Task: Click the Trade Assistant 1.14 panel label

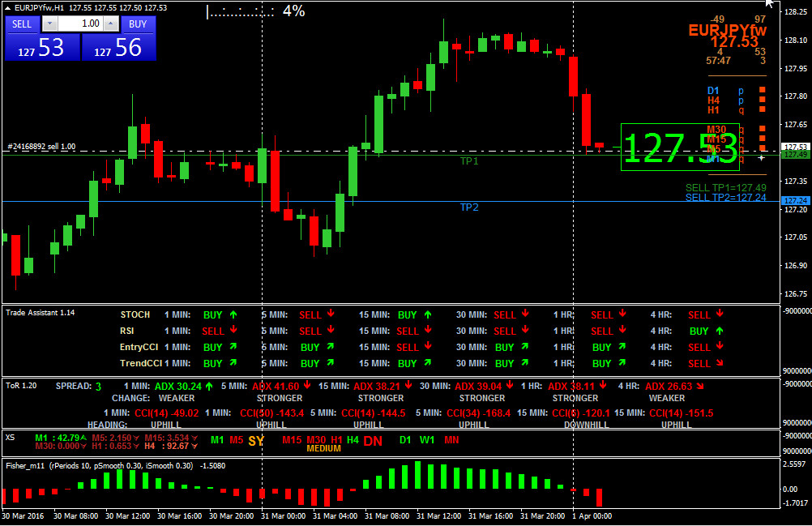Action: coord(41,313)
